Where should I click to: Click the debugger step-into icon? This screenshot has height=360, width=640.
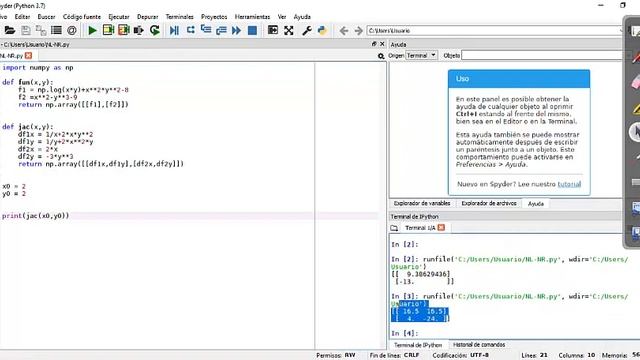(x=206, y=30)
